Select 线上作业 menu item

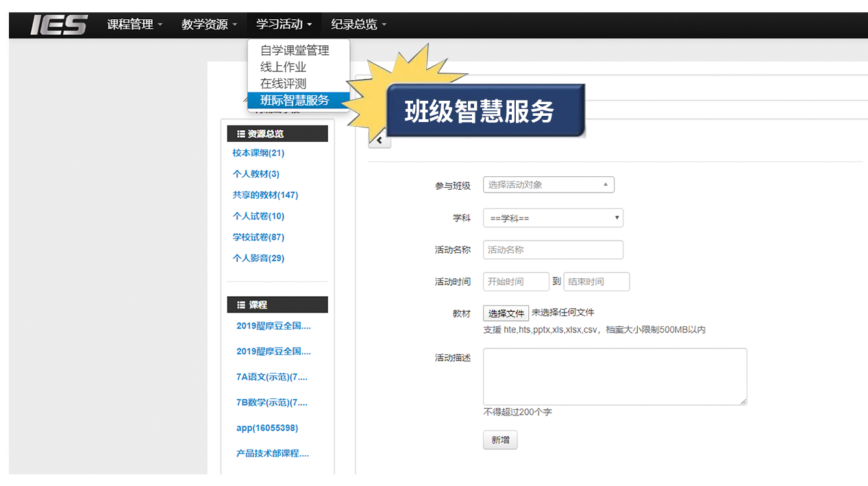tap(284, 67)
